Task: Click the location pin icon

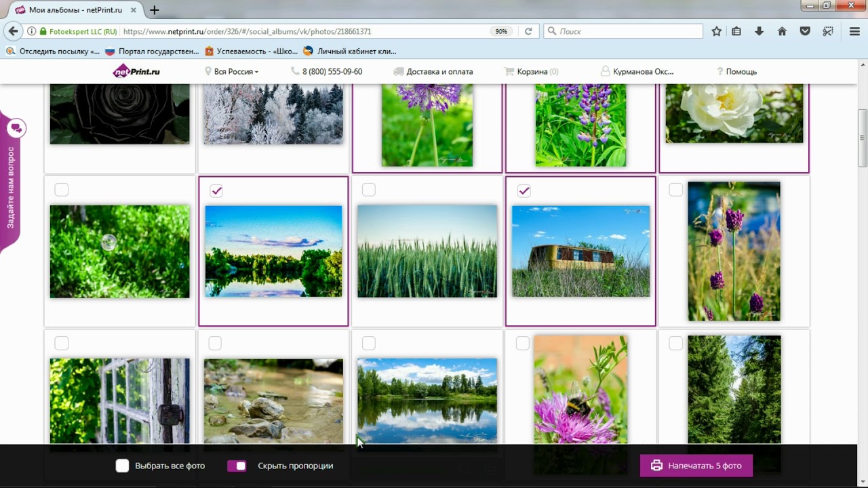Action: click(x=208, y=71)
